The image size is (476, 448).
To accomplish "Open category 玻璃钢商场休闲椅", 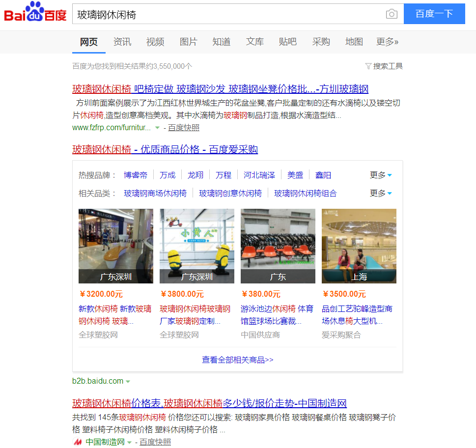I will [x=155, y=194].
